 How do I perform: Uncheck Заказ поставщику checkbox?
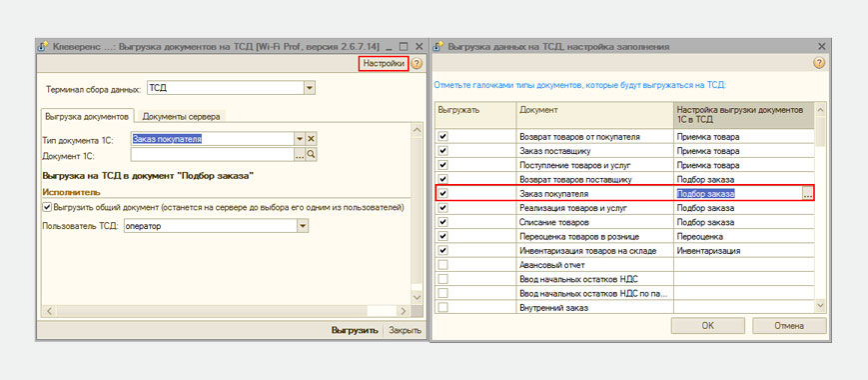coord(443,151)
